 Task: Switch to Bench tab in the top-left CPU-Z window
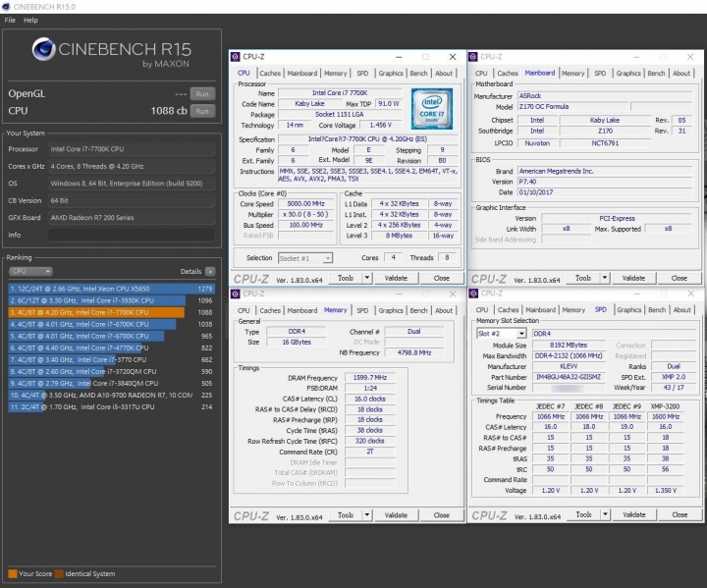pos(418,73)
